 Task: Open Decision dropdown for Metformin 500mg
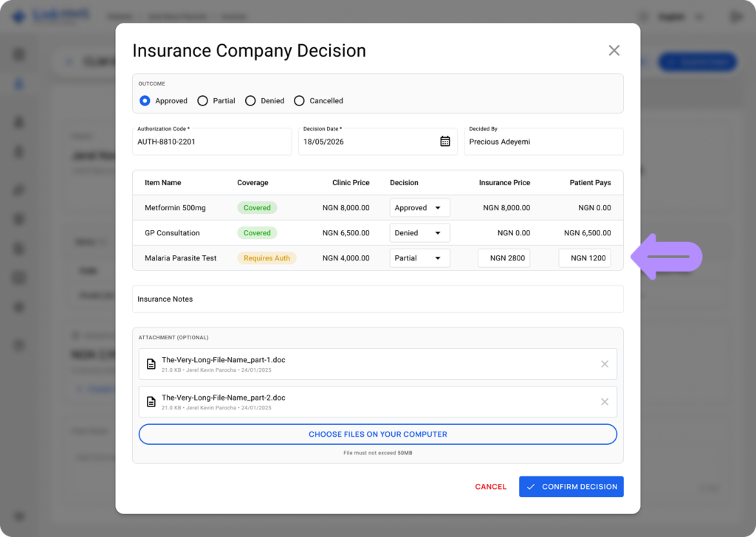(419, 207)
